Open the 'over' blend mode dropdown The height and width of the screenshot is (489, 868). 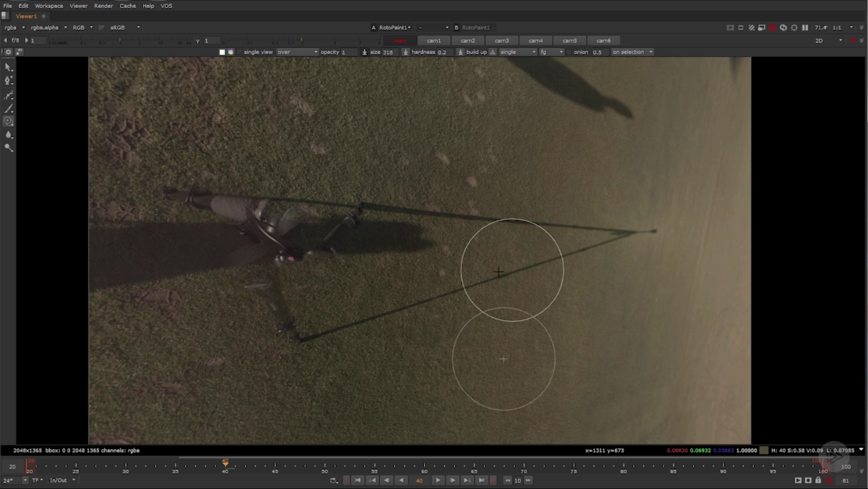[297, 52]
